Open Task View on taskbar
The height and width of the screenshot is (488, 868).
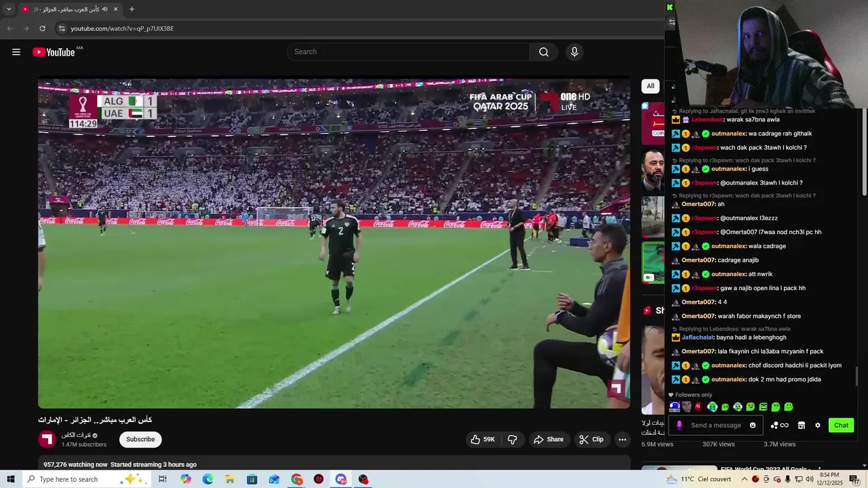pos(163,479)
